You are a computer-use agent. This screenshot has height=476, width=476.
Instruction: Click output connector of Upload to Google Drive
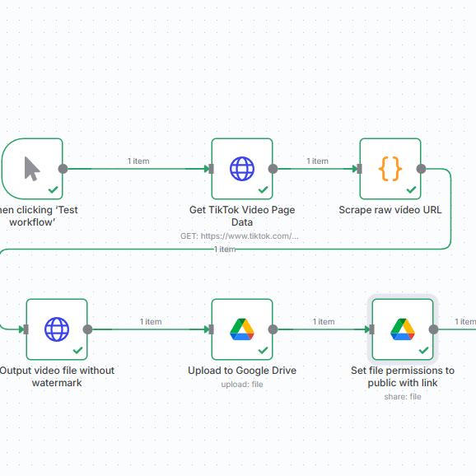[x=273, y=329]
